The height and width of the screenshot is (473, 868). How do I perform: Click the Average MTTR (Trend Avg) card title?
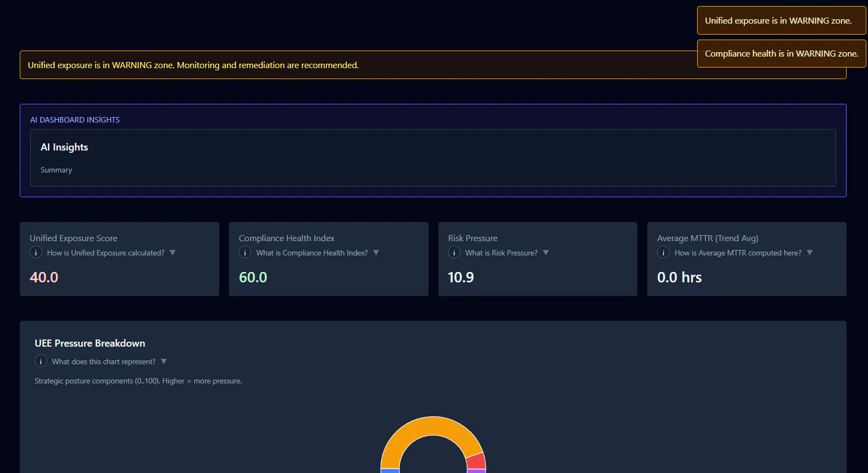click(708, 238)
